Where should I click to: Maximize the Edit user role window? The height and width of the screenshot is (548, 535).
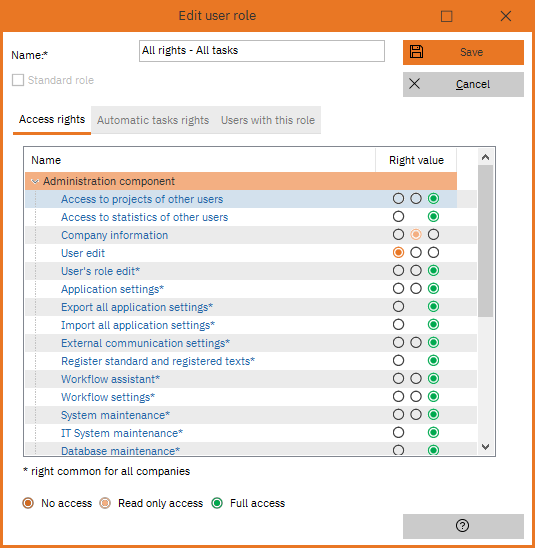[x=446, y=16]
